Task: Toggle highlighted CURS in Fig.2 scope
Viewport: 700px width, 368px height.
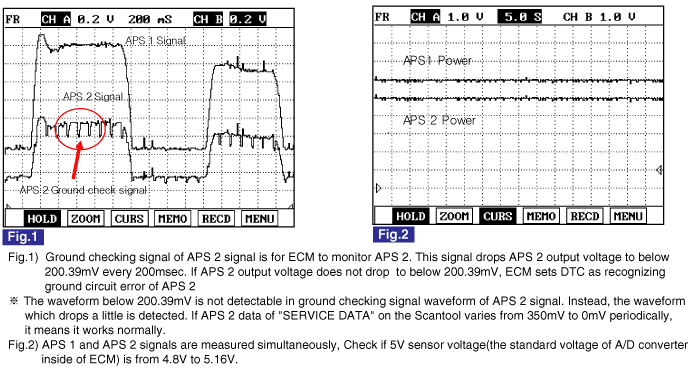Action: pos(498,216)
